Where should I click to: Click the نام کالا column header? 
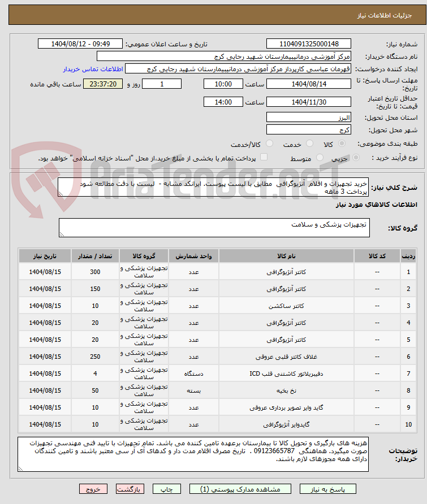tap(286, 256)
